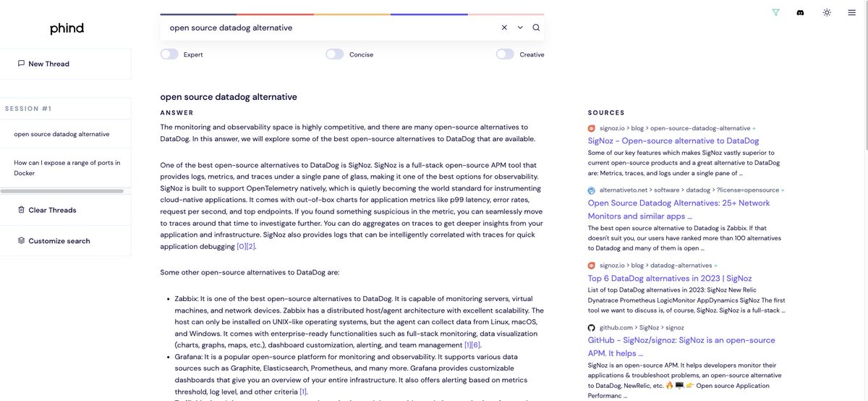This screenshot has width=868, height=401.
Task: Open the hamburger menu icon
Action: [852, 12]
